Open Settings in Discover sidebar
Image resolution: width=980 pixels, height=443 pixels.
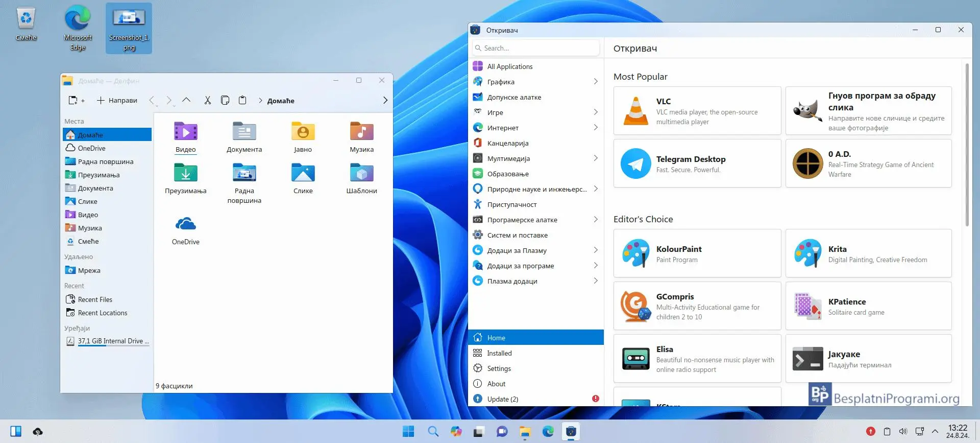click(x=536, y=368)
